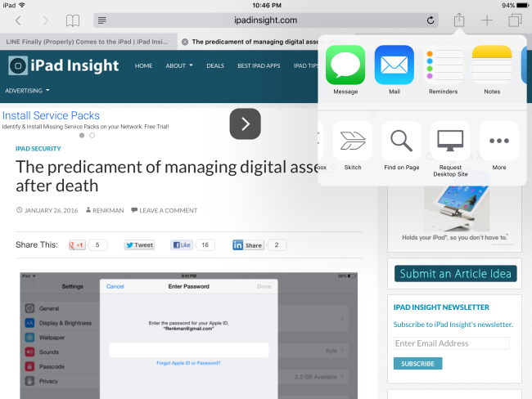Image resolution: width=532 pixels, height=399 pixels.
Task: Open the IPAD SECURITY category link
Action: [x=38, y=149]
